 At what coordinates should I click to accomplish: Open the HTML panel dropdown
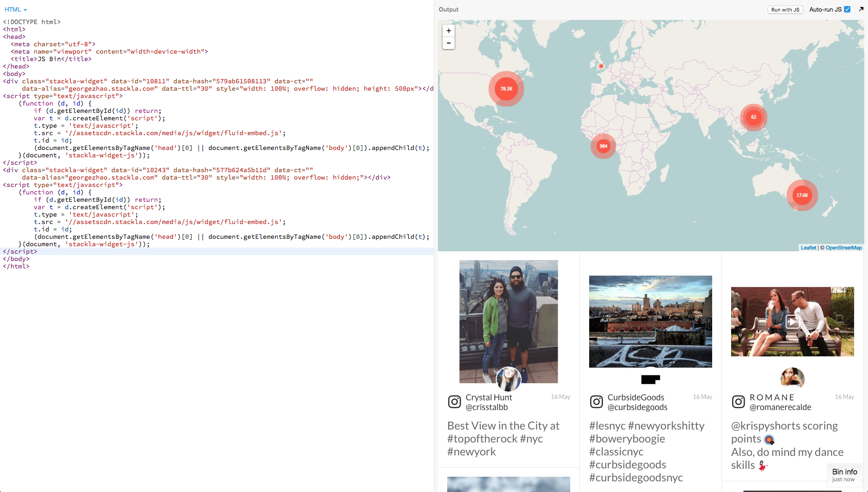(16, 9)
